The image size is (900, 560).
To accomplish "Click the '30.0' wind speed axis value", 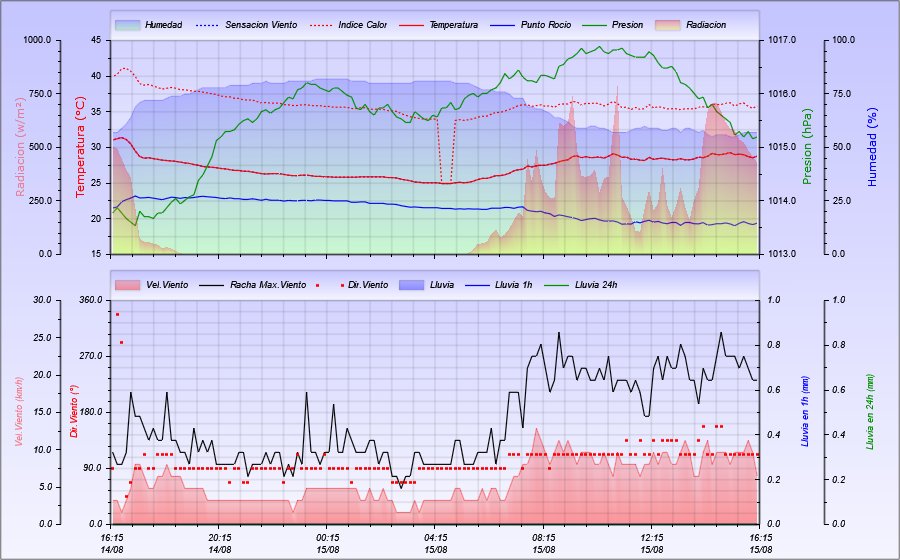I will [x=42, y=300].
